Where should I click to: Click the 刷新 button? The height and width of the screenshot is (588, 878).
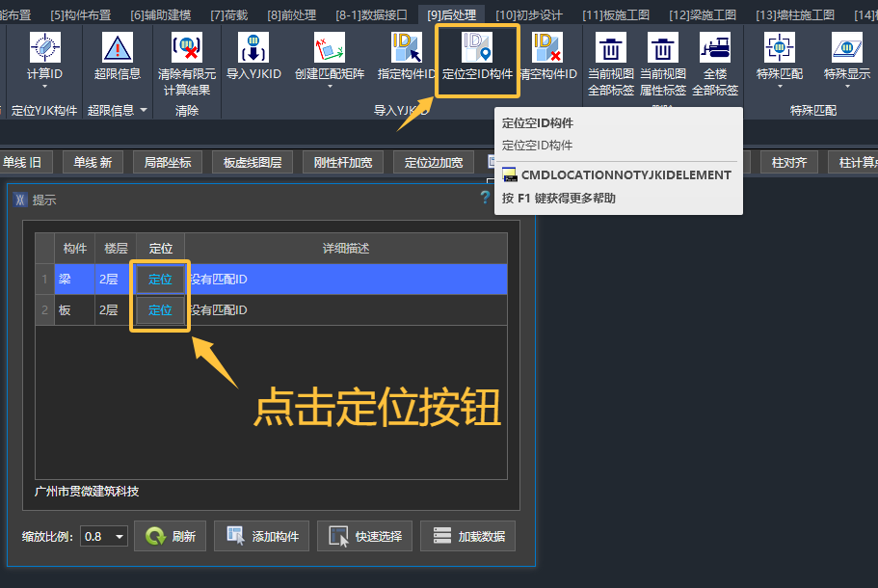click(171, 537)
